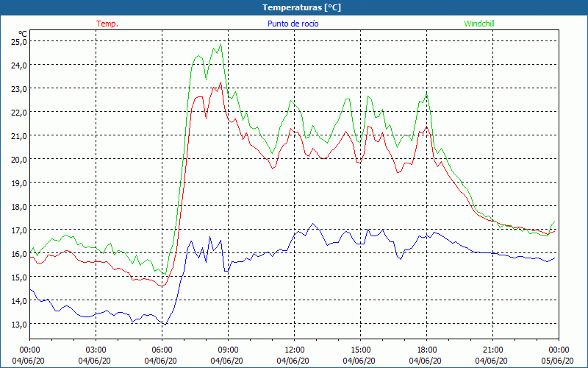Screen dimensions: 588x368
Task: Click the '04/06/20' date under 12:00
Action: [293, 361]
